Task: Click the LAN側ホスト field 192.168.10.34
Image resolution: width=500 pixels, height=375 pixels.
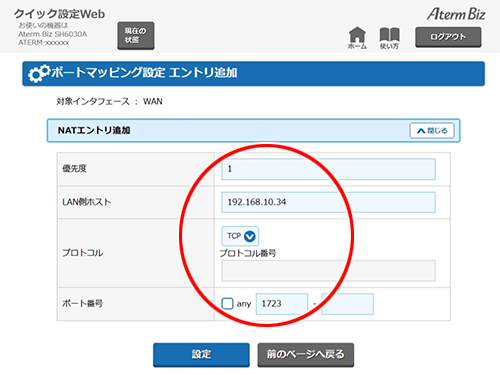Action: tap(328, 202)
